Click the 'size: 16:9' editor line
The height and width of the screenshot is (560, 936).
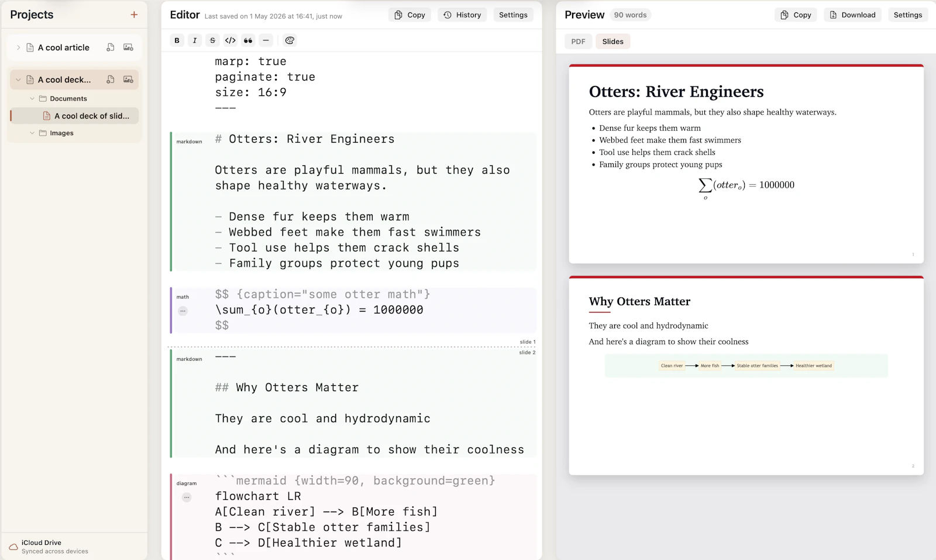coord(250,92)
